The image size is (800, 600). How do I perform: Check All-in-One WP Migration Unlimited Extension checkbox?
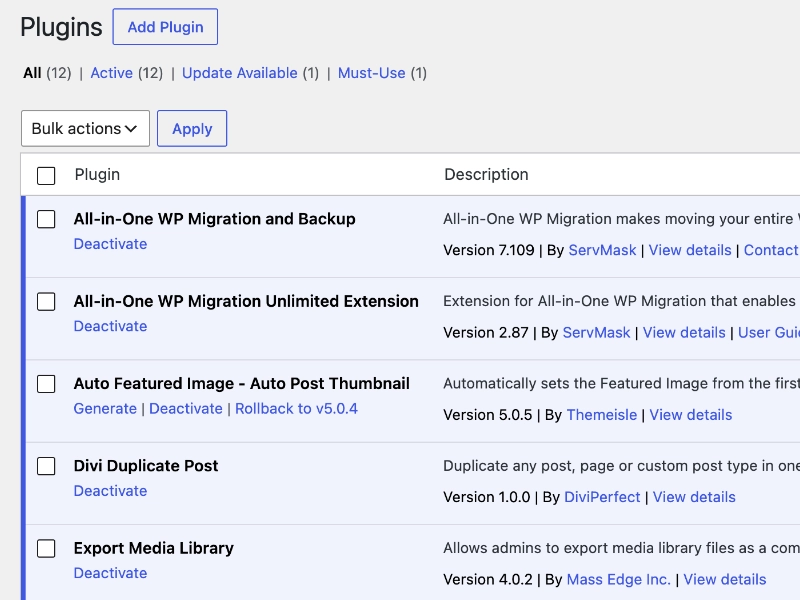(46, 302)
